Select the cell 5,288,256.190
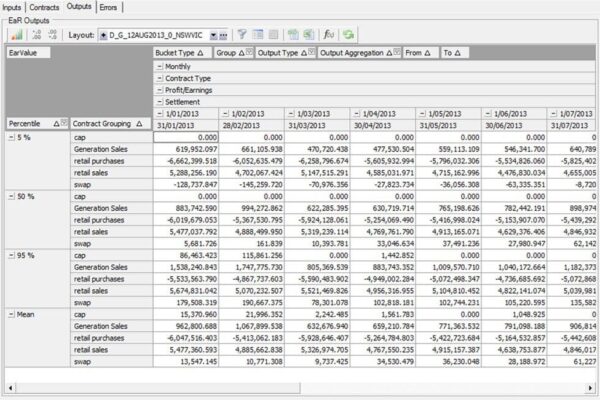600x400 pixels. click(186, 173)
